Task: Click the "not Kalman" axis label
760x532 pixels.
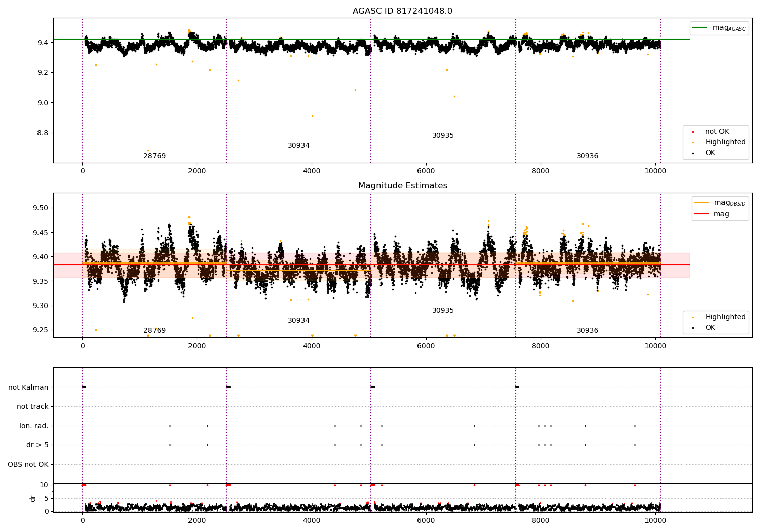Action: click(28, 387)
